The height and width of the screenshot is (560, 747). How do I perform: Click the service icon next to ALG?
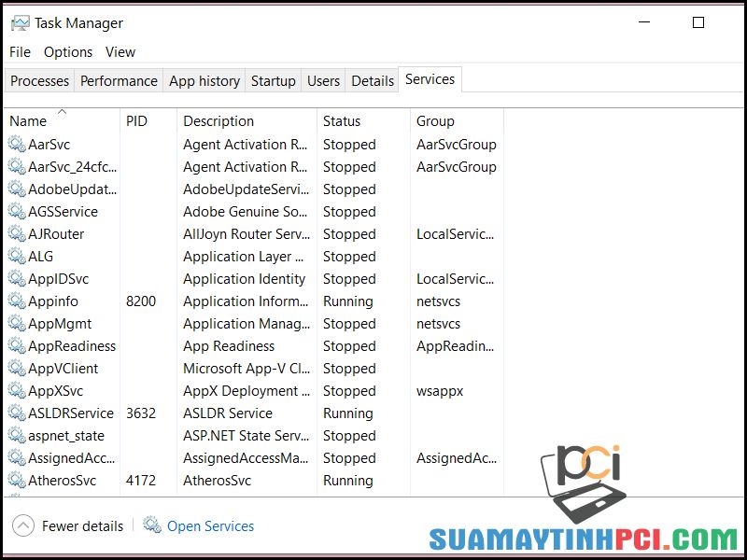17,256
